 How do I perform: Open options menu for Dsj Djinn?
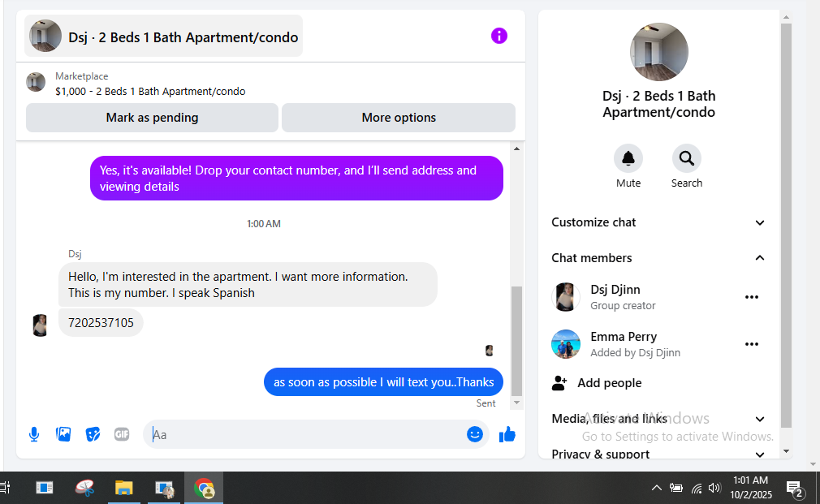752,298
